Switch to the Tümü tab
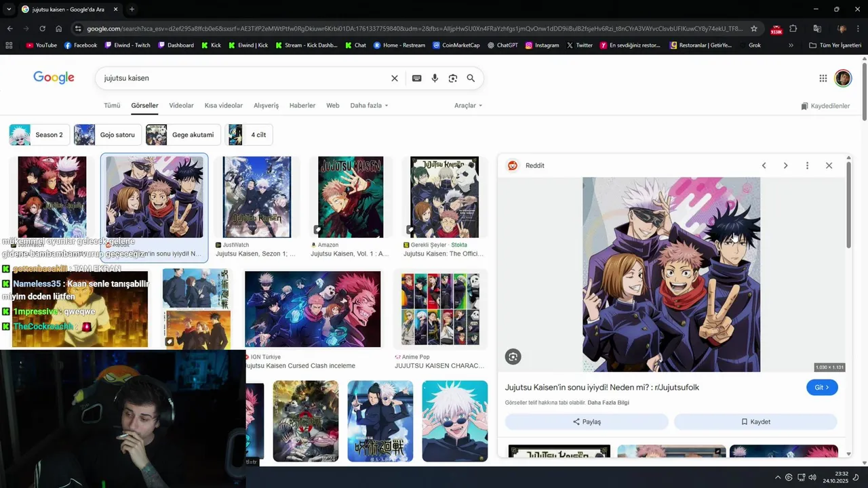 (112, 106)
